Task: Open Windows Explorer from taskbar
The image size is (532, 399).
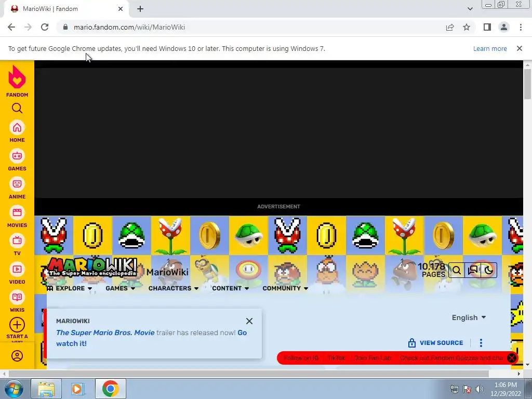Action: [46, 389]
